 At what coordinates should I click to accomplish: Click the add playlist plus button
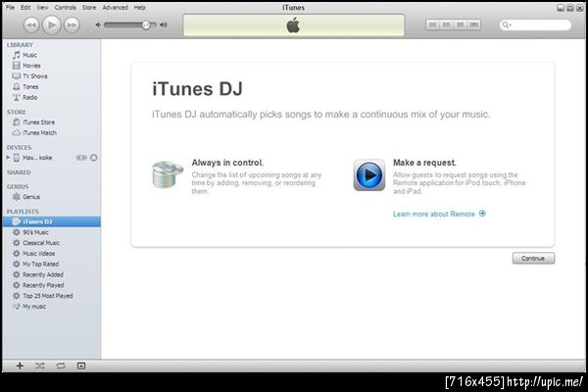coord(20,366)
